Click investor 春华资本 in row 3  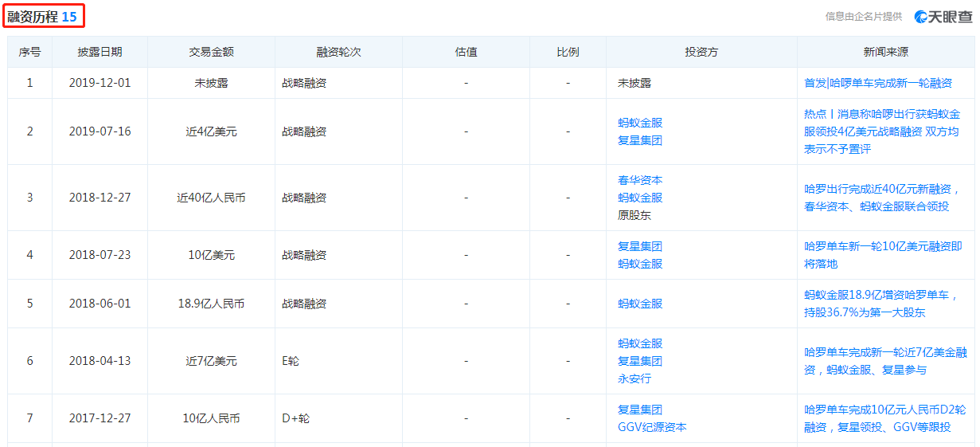(x=640, y=180)
